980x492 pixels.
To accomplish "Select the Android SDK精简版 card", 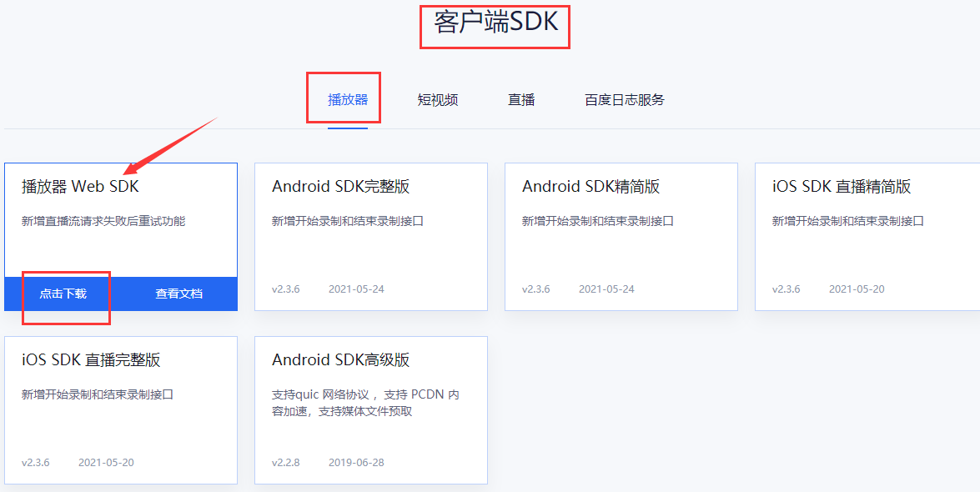I will pos(596,186).
